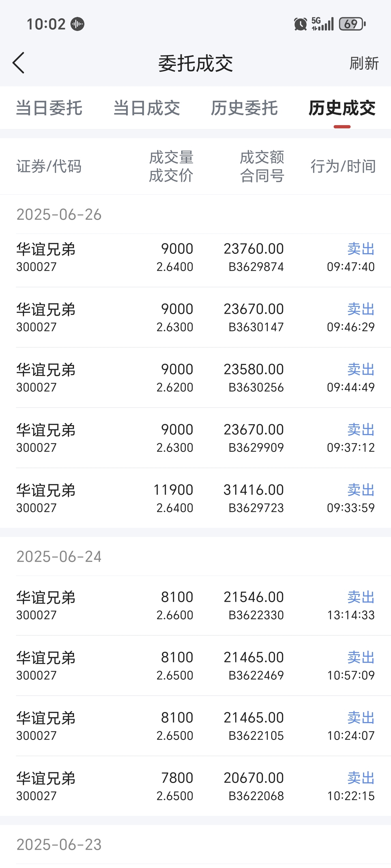This screenshot has height=868, width=391.
Task: Switch to the 当日成交 tab
Action: tap(147, 108)
